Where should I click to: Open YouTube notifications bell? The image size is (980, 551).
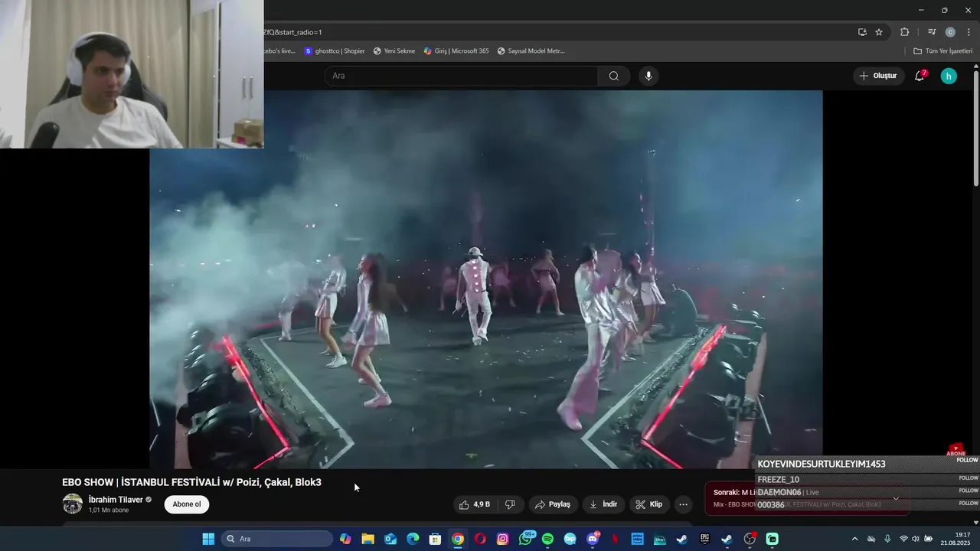pyautogui.click(x=920, y=76)
